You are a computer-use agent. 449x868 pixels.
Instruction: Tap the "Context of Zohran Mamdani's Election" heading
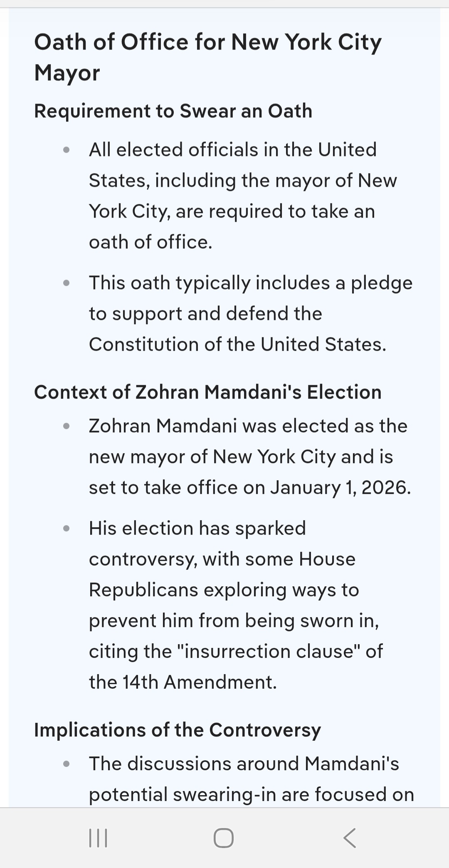(x=208, y=392)
